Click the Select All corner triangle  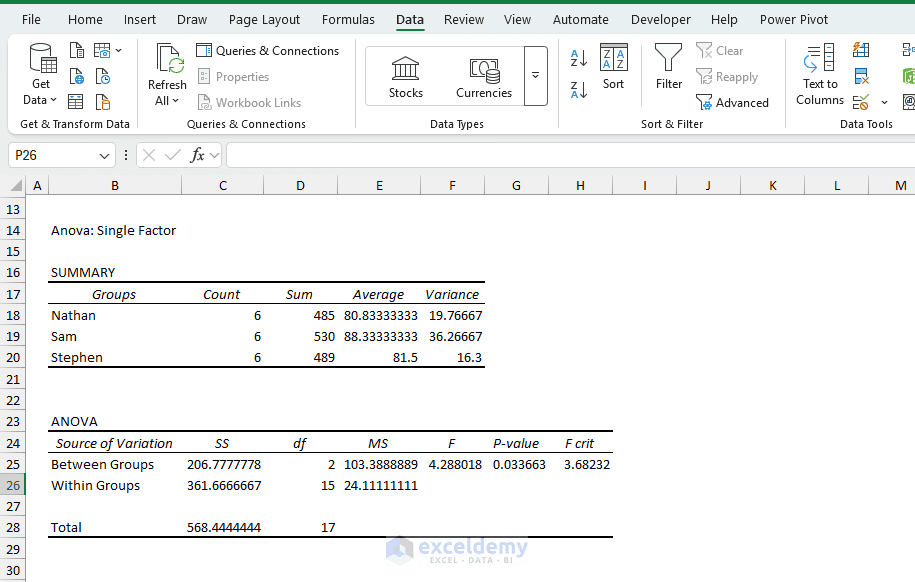[16, 186]
